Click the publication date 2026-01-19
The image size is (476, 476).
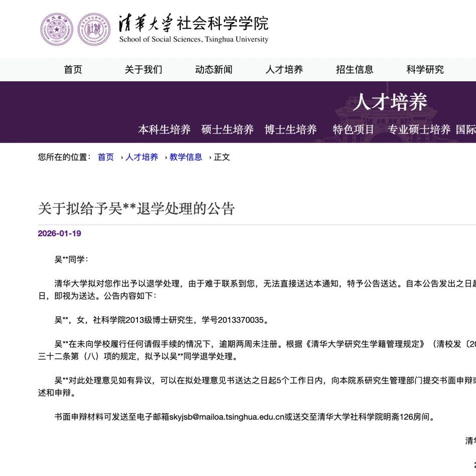point(59,234)
